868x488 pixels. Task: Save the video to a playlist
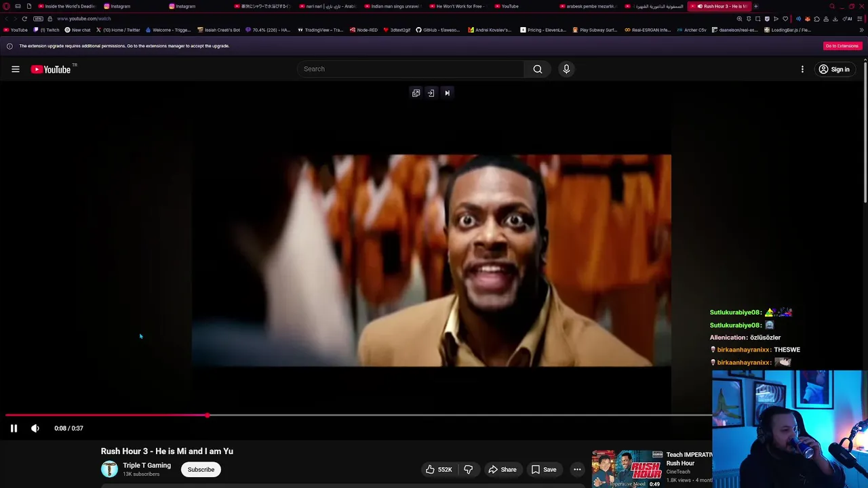(x=543, y=469)
